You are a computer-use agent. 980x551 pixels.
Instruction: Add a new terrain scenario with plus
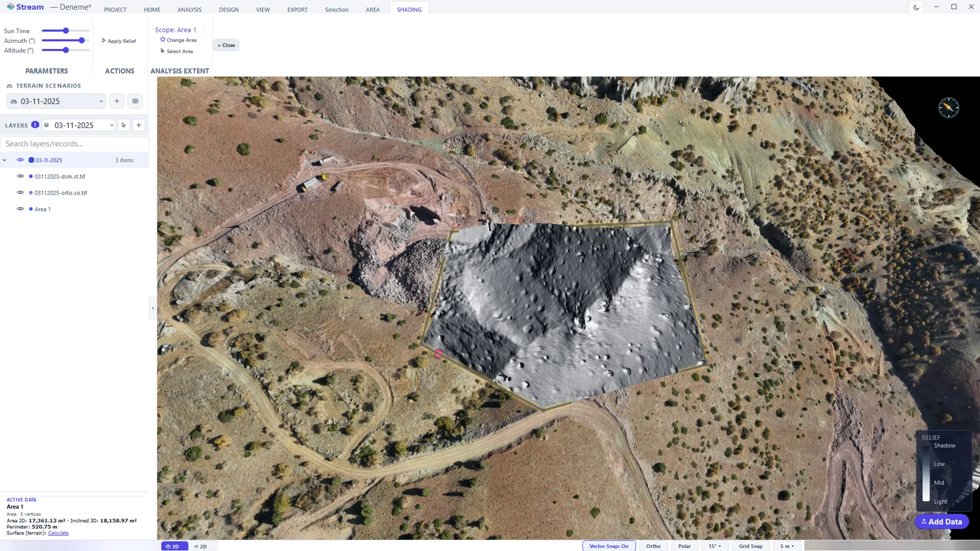(117, 101)
